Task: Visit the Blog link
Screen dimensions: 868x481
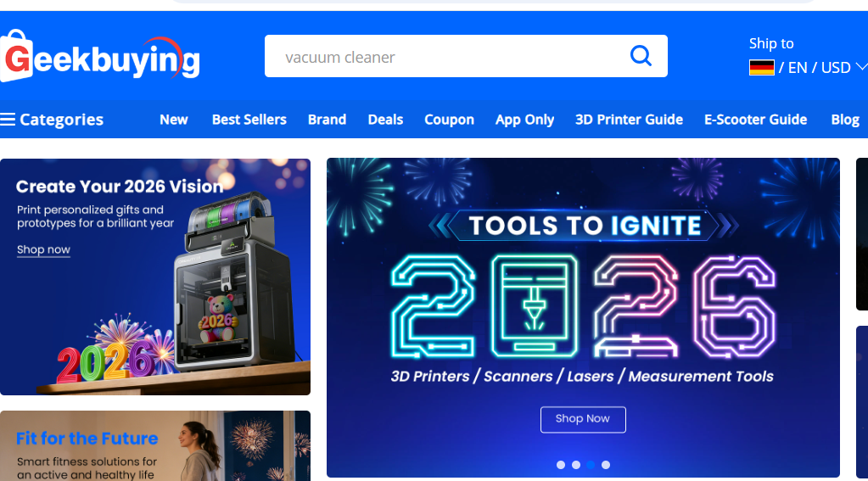Action: click(x=845, y=120)
